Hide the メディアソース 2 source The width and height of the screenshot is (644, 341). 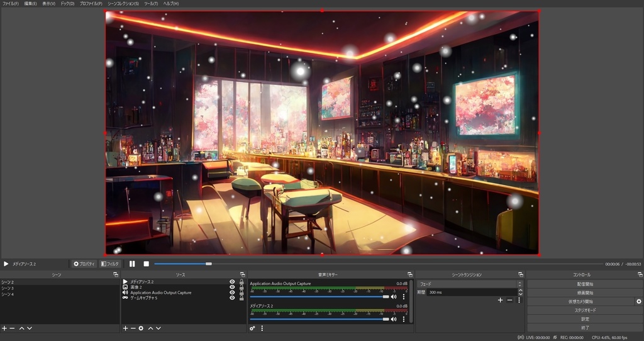(x=232, y=282)
